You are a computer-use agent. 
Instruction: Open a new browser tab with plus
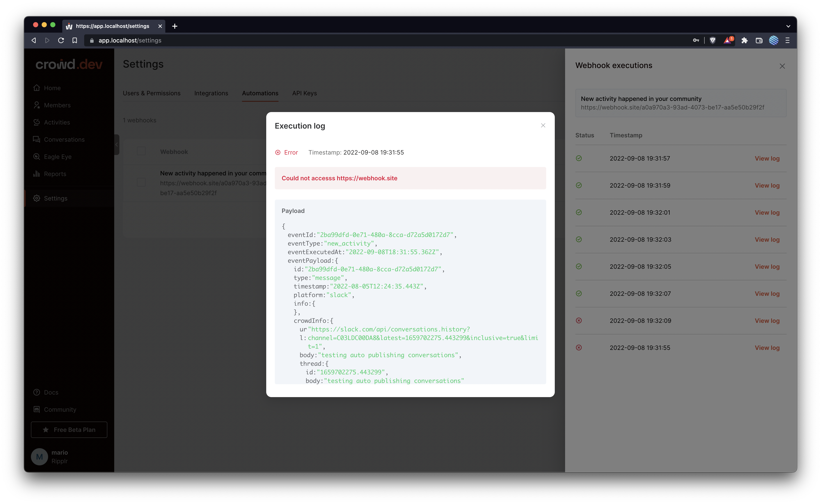175,26
